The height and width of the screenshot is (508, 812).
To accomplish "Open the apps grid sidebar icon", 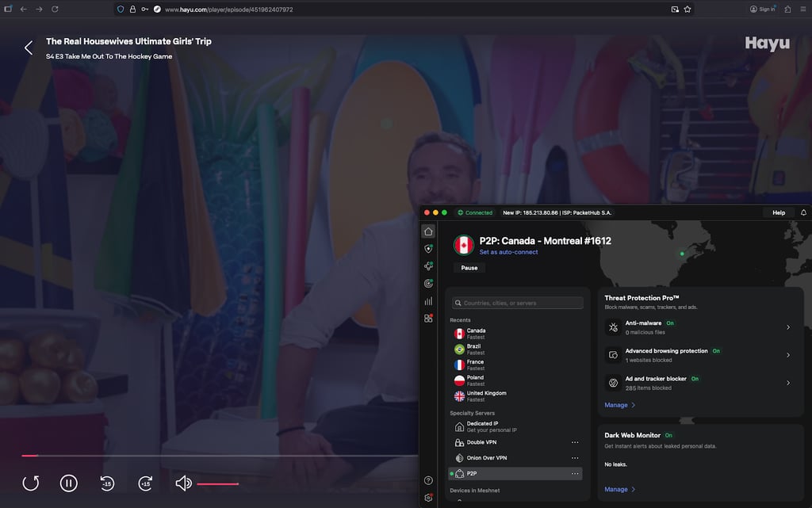I will [428, 318].
